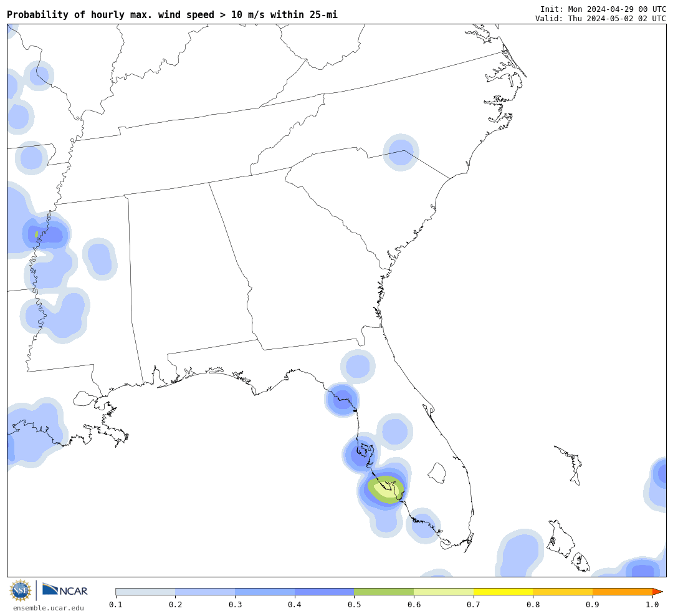This screenshot has width=673, height=616.
Task: Click the 0.5 colorbar tick label
Action: pyautogui.click(x=354, y=605)
